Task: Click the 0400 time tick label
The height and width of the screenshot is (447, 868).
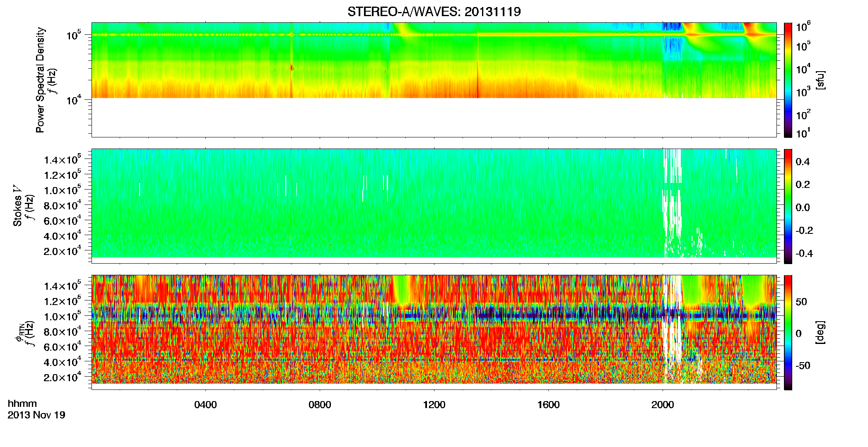Action: pos(205,404)
